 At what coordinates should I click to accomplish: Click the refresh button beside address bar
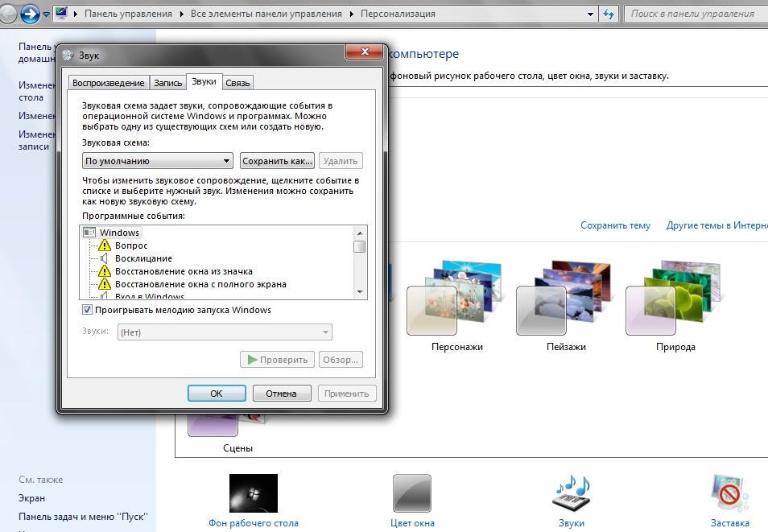[x=609, y=14]
